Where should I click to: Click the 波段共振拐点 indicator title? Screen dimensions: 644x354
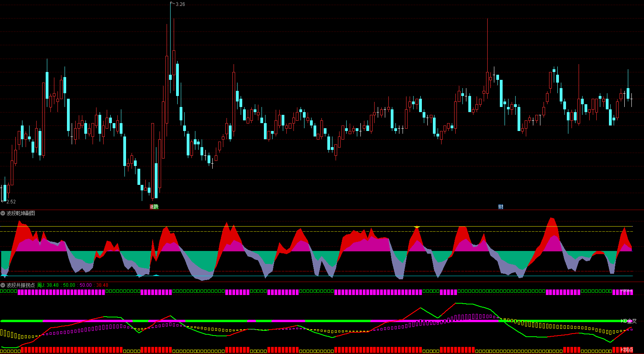pos(21,285)
